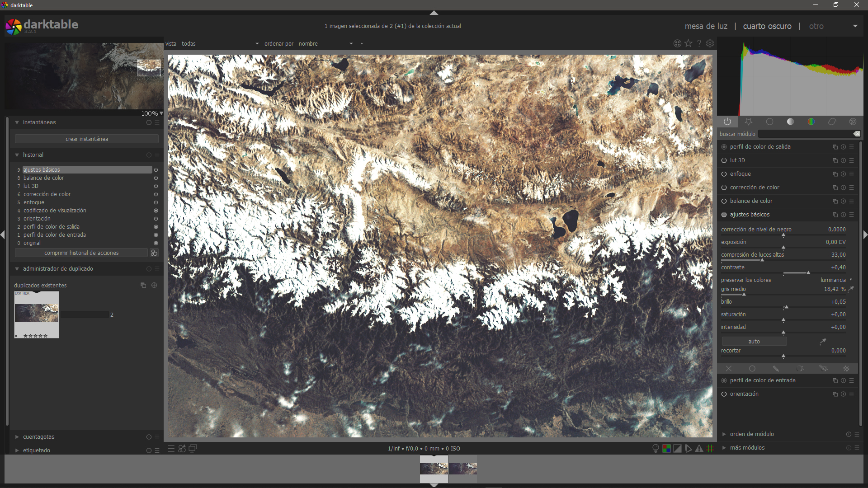Open global preferences gear icon
This screenshot has height=488, width=868.
[x=710, y=43]
